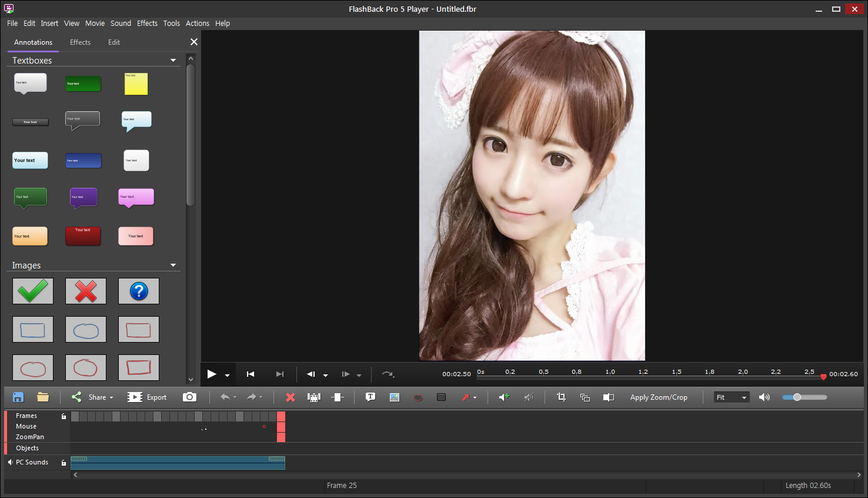Step back one frame
Image resolution: width=868 pixels, height=498 pixels.
311,374
